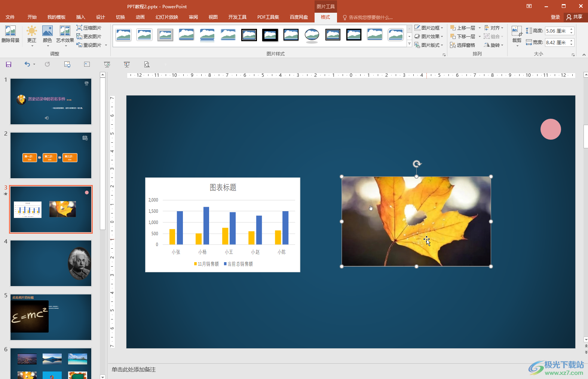Open the Baidu Netdisk (百度网盘) tab
The height and width of the screenshot is (379, 588).
(x=299, y=17)
